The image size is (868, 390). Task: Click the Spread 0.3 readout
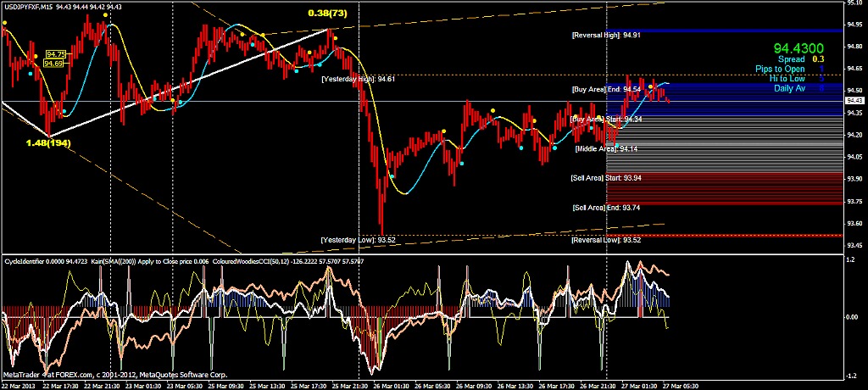800,59
